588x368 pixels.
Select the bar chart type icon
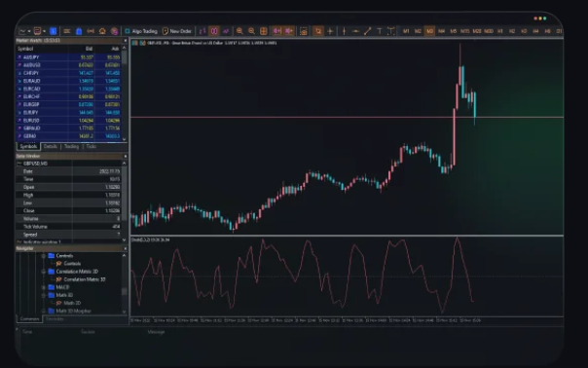(x=202, y=31)
